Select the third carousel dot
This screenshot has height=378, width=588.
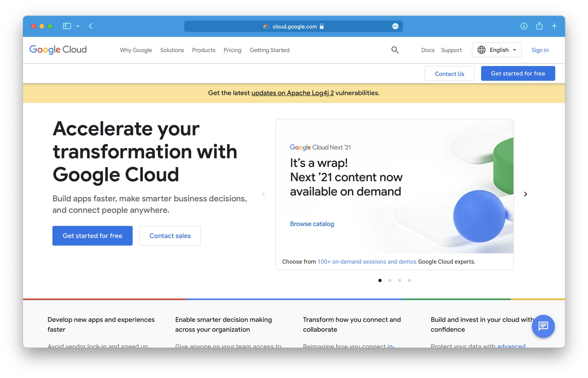pyautogui.click(x=399, y=280)
